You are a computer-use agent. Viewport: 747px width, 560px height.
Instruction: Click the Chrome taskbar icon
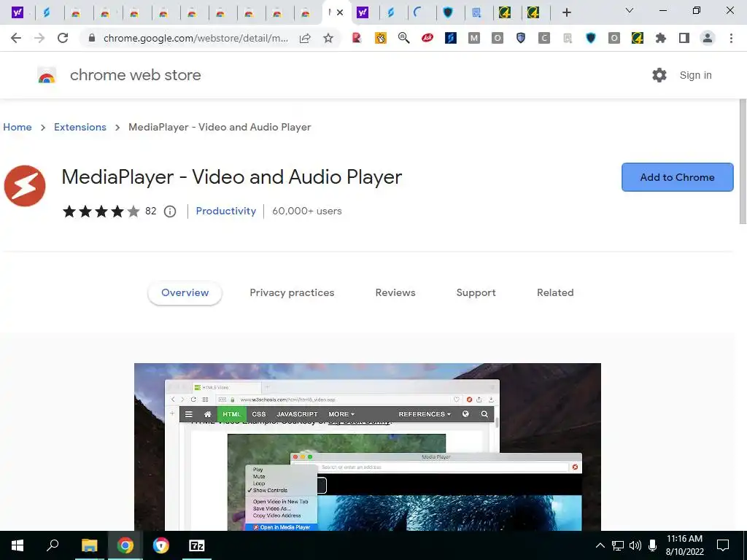pyautogui.click(x=125, y=545)
